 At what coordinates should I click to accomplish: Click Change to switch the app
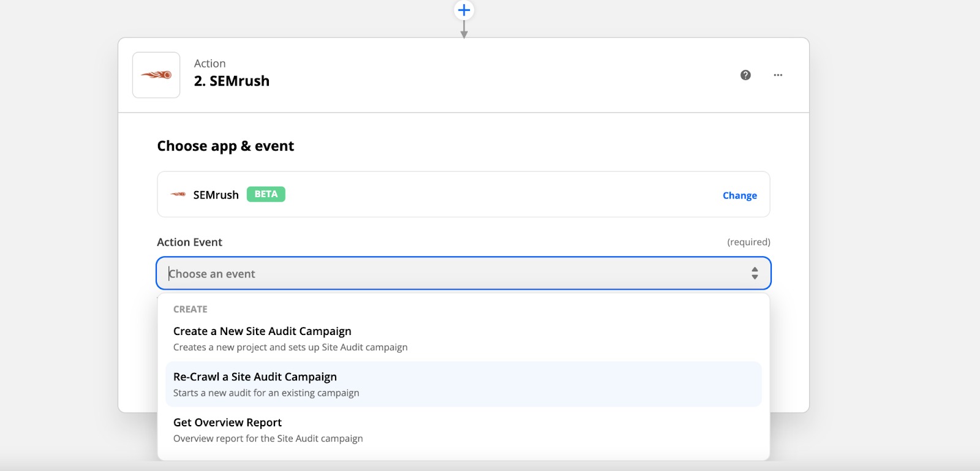point(739,195)
